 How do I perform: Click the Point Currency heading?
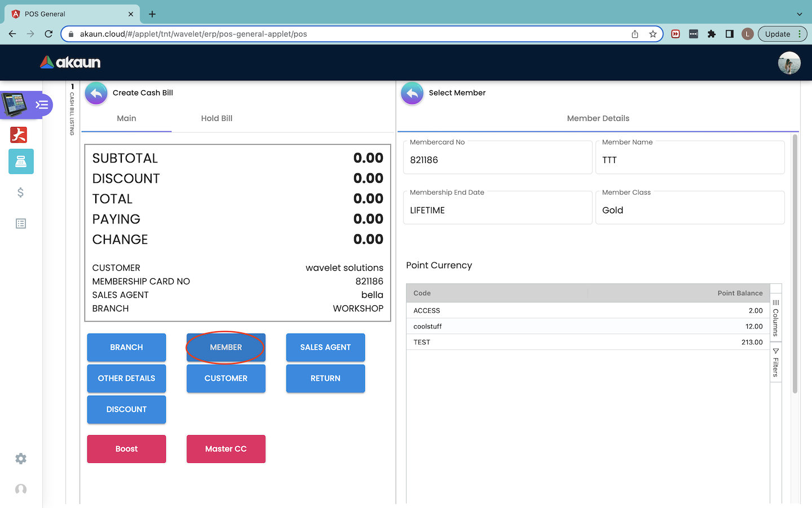(439, 265)
